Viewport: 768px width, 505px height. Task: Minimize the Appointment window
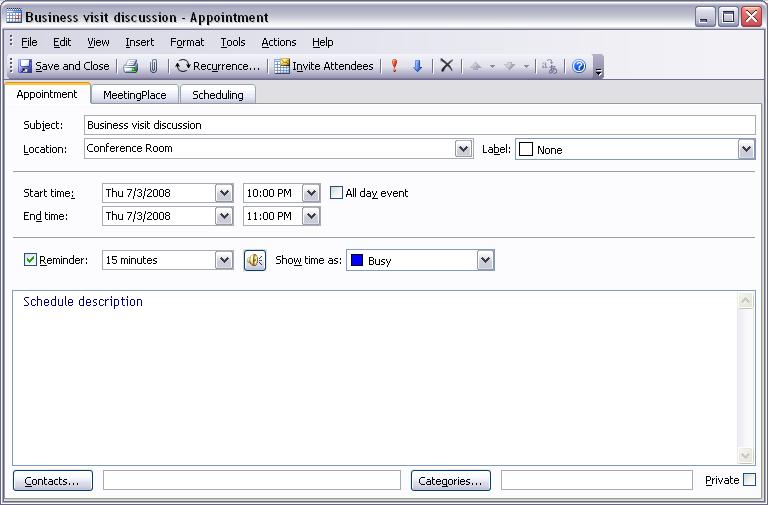tap(704, 17)
